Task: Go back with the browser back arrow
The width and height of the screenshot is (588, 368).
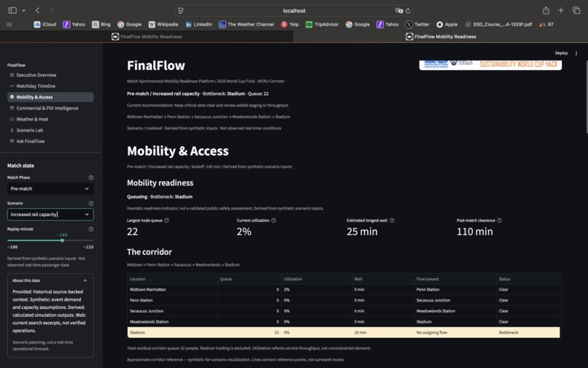Action: pos(37,10)
